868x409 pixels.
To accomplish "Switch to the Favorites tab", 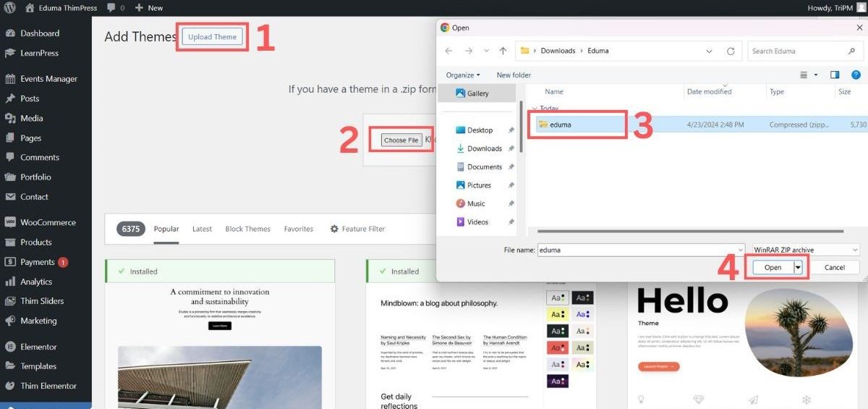I will [x=299, y=229].
